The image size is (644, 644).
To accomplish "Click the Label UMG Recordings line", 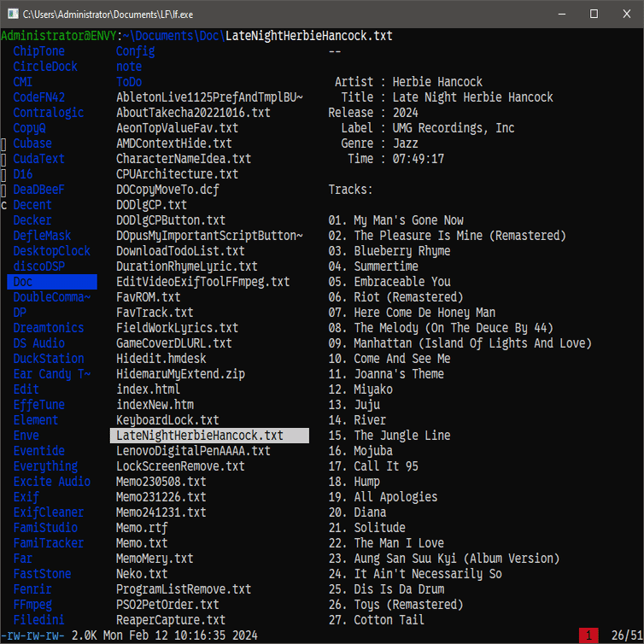I will pos(428,128).
